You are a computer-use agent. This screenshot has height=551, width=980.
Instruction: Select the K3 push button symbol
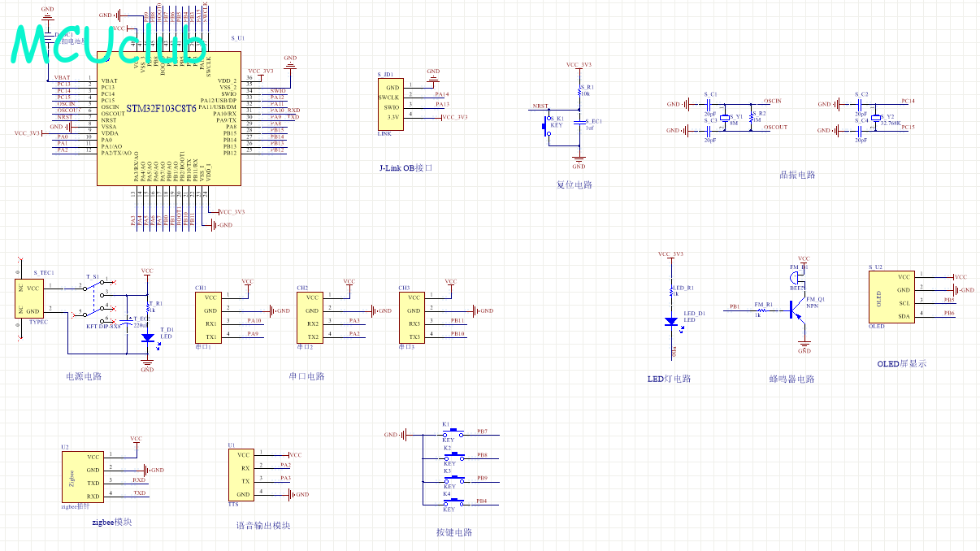(454, 479)
